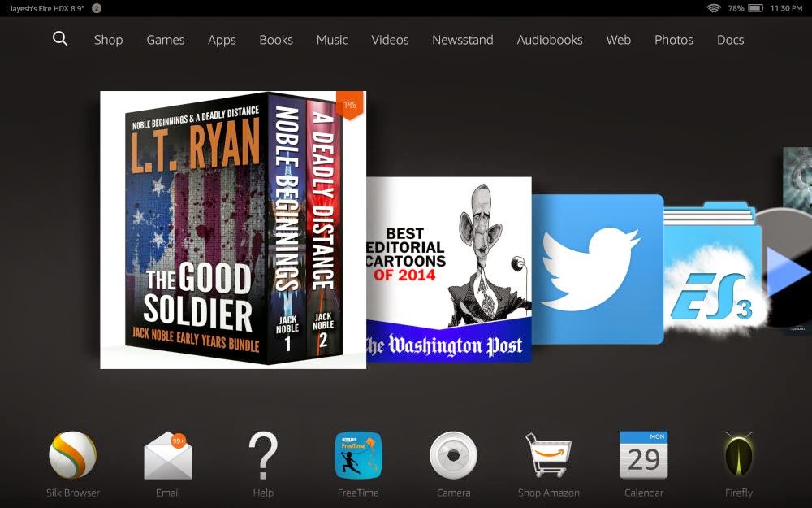The image size is (812, 508).
Task: Select Web in the navigation bar
Action: pyautogui.click(x=618, y=40)
